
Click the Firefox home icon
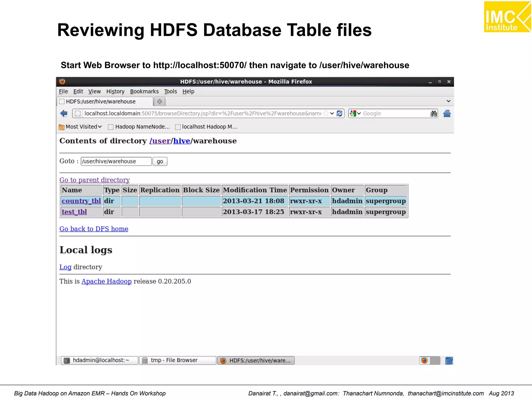447,113
